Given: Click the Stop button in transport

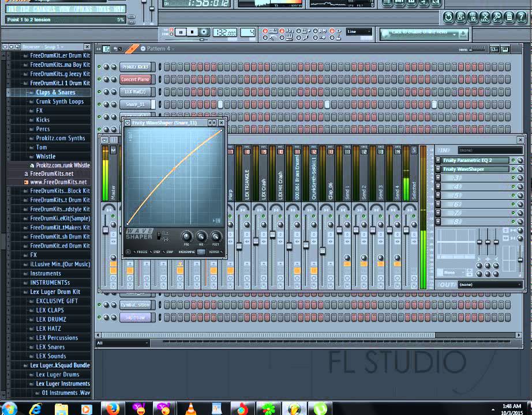Looking at the screenshot, I should click(x=192, y=32).
